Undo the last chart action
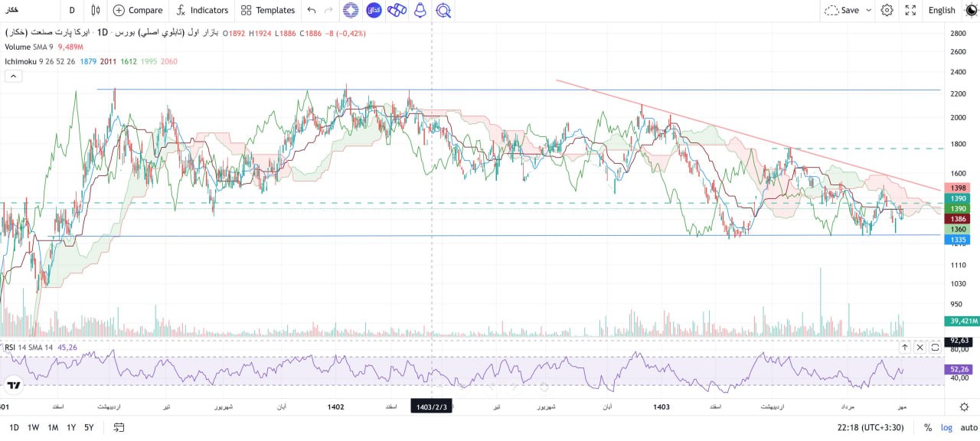980x441 pixels. tap(311, 10)
